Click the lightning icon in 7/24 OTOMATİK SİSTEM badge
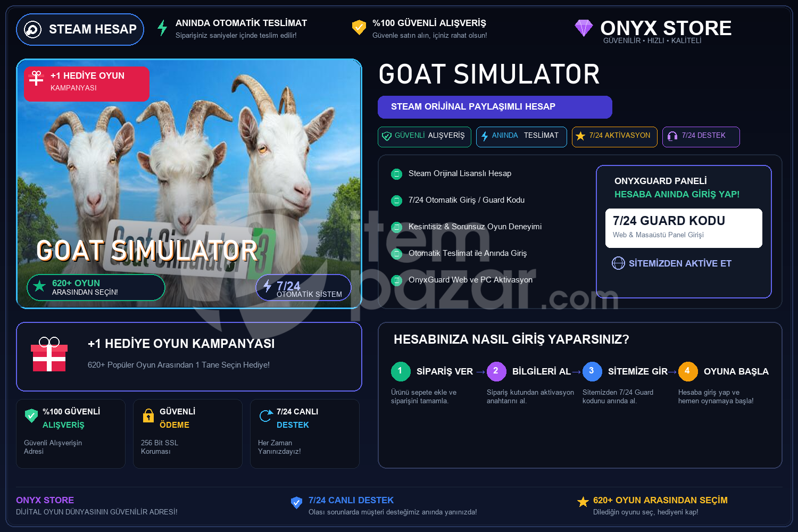Viewport: 798px width, 532px height. click(267, 286)
